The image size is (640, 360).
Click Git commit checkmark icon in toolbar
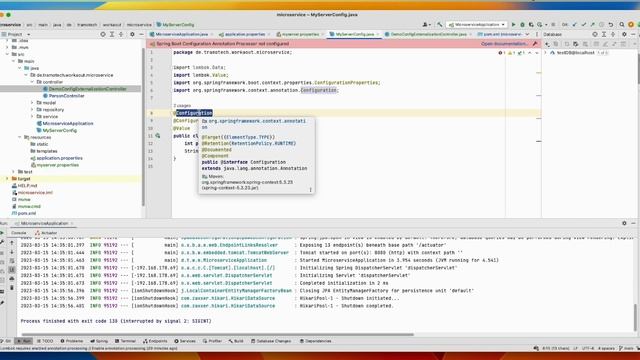pos(584,24)
